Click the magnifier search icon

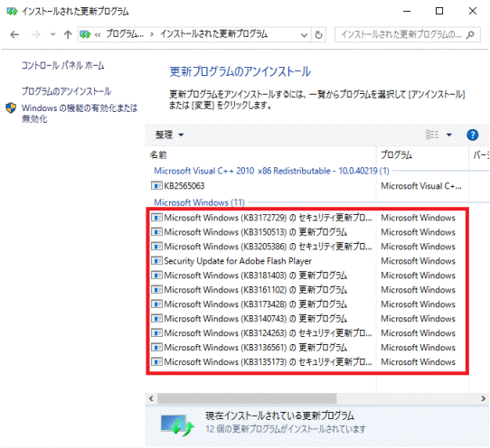(x=470, y=34)
